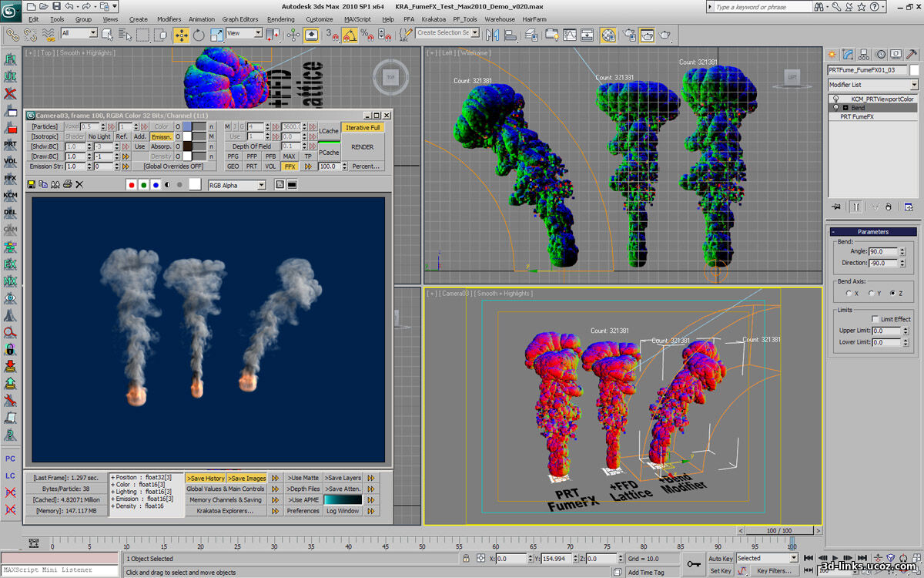Switch to the Create panel icon

833,54
